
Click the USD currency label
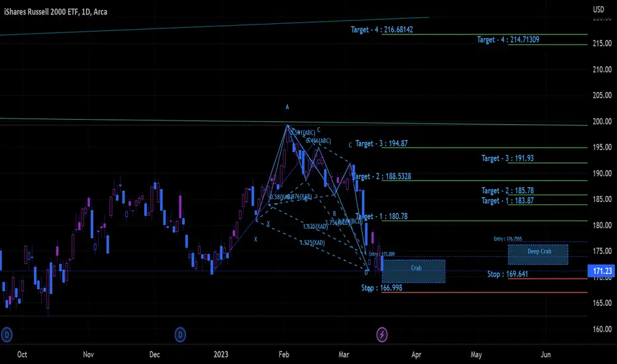click(x=598, y=9)
